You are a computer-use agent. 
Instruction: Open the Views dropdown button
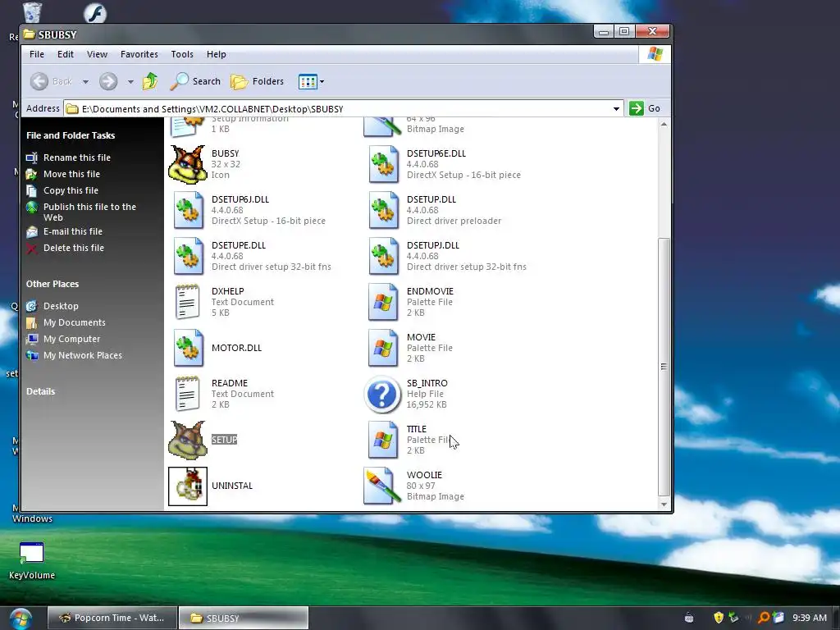311,81
